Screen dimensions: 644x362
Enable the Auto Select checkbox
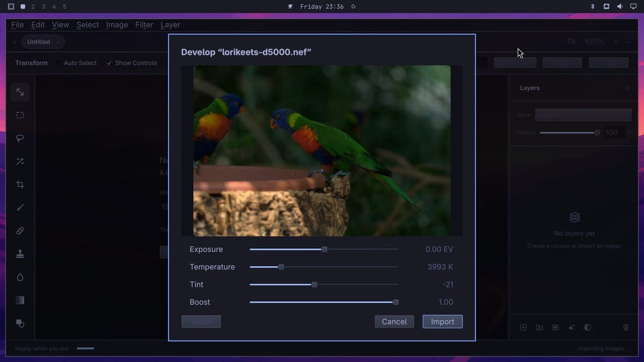pos(58,63)
